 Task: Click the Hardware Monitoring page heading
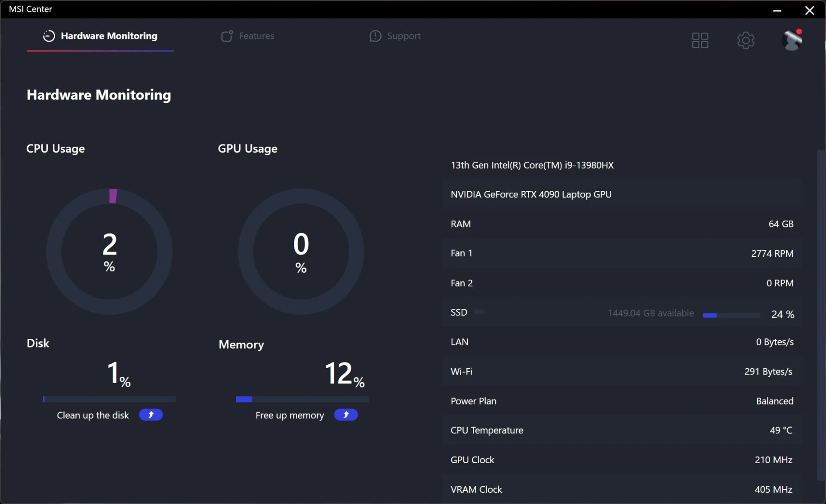pos(99,95)
